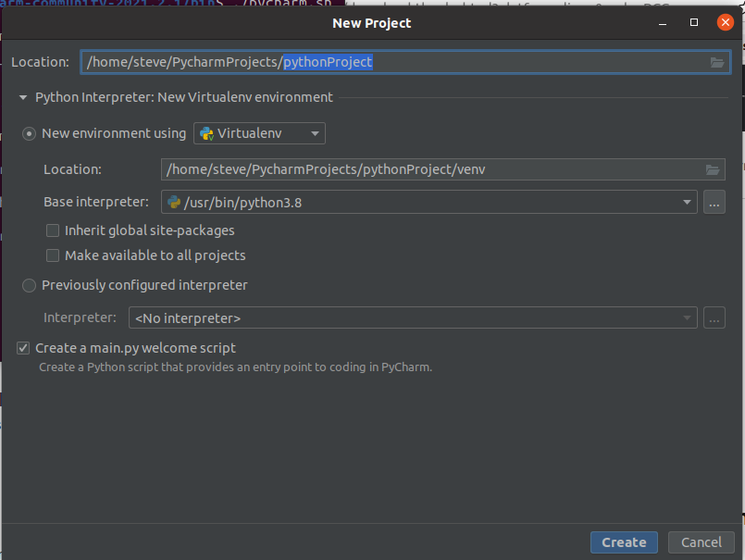
Task: Collapse the Python Interpreter section
Action: coord(23,97)
